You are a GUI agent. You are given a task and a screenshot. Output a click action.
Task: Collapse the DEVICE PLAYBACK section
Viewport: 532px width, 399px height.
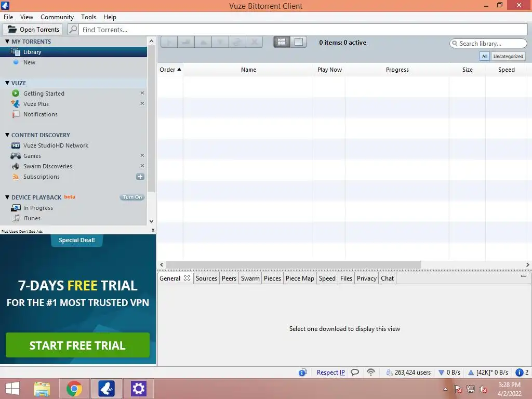[x=7, y=197]
